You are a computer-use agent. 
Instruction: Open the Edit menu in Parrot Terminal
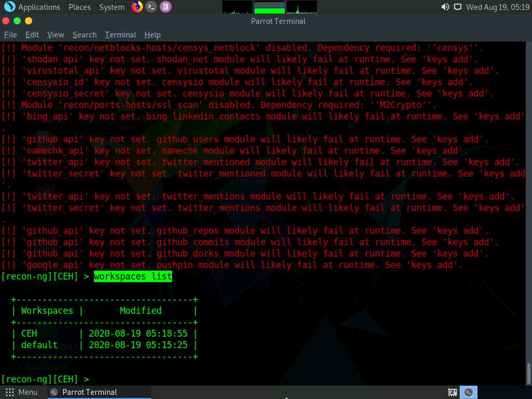[32, 35]
